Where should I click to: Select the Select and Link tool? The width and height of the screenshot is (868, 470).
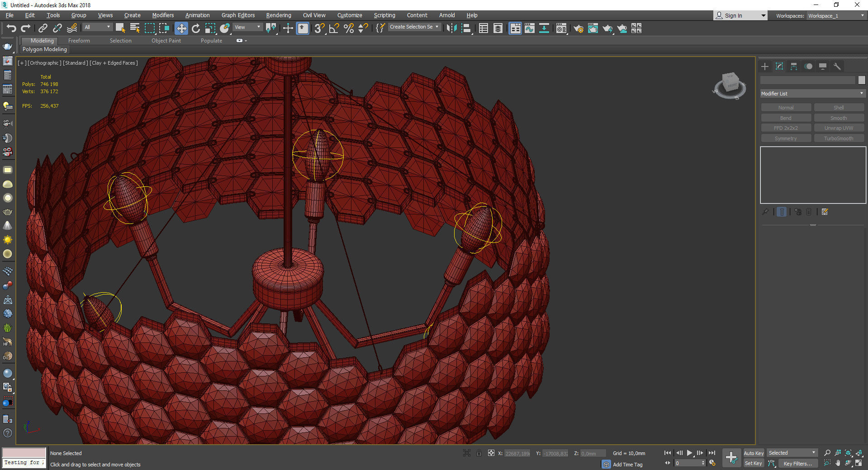[43, 28]
